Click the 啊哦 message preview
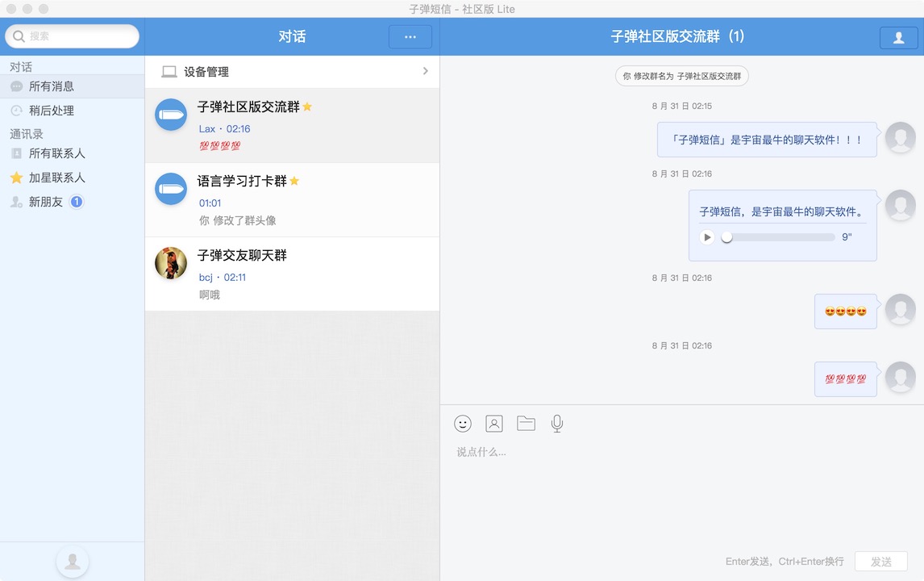The height and width of the screenshot is (581, 924). click(x=209, y=295)
